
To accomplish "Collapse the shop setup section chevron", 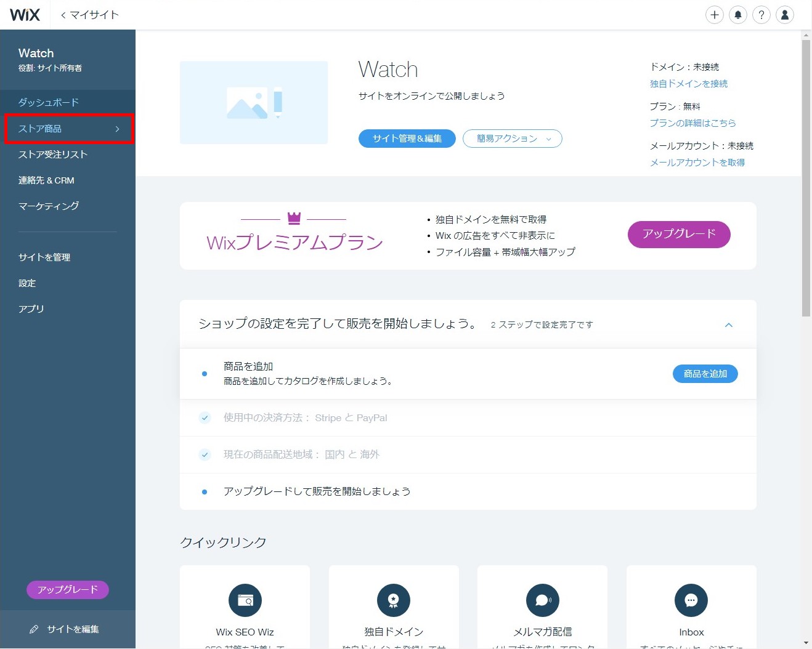I will 729,324.
